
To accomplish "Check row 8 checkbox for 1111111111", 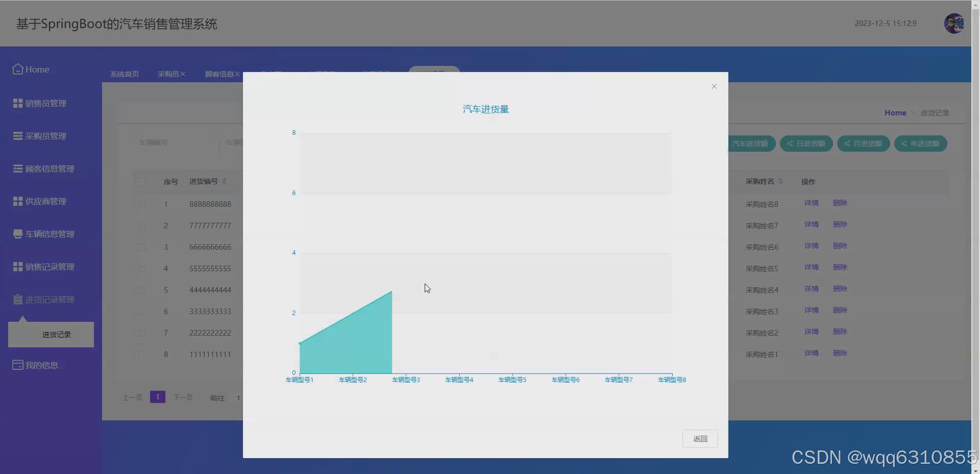I will click(142, 354).
